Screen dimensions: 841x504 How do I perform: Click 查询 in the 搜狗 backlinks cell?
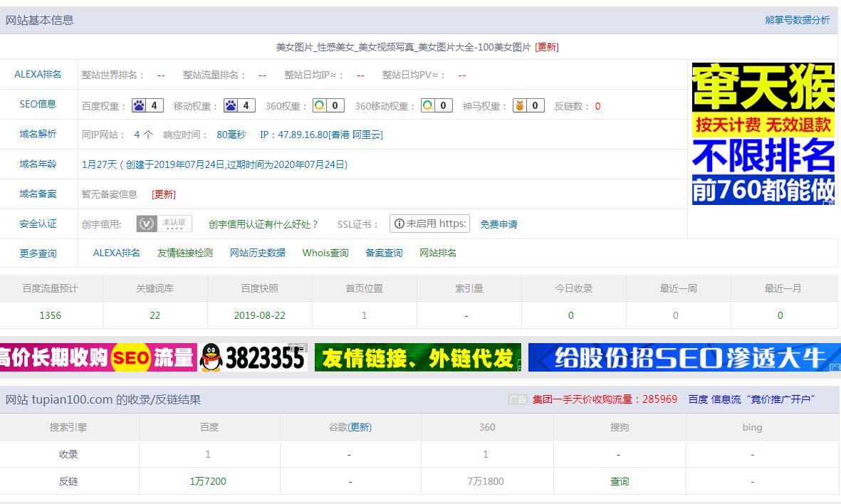point(620,481)
